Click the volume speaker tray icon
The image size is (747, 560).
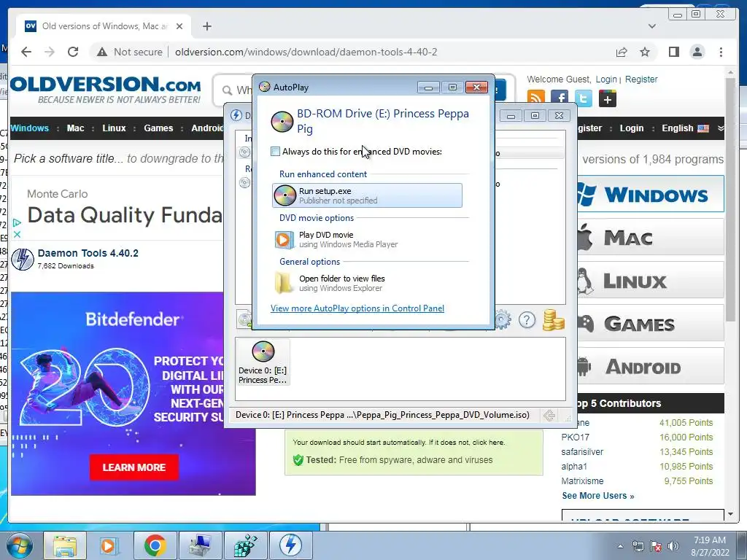[673, 546]
